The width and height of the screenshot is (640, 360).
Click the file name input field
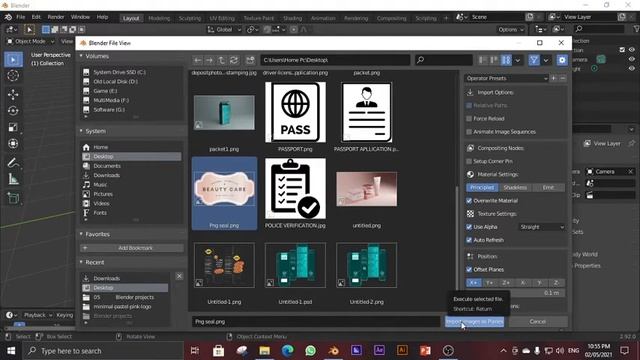pos(316,322)
